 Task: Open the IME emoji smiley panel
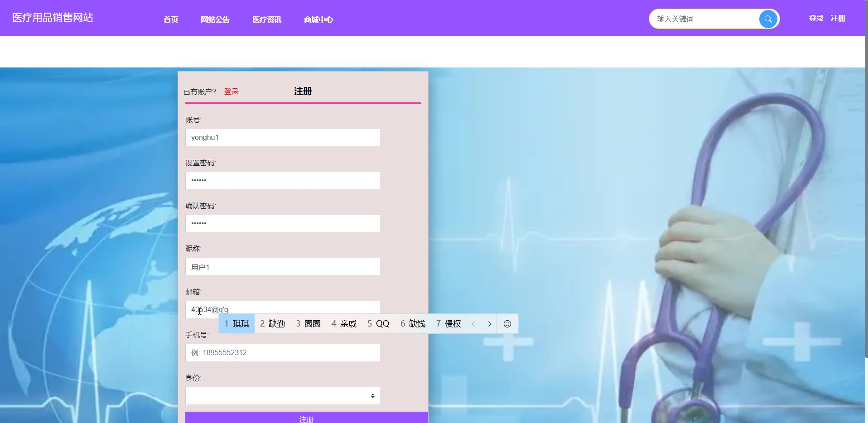tap(507, 324)
